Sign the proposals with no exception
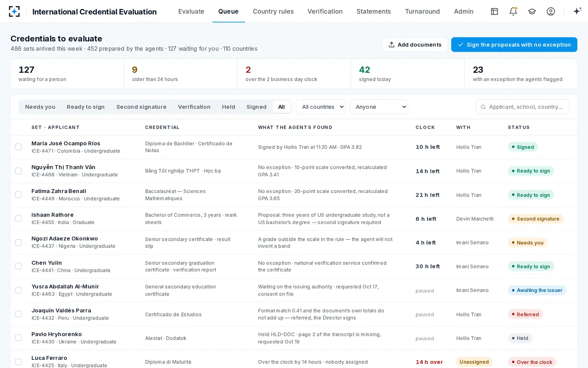This screenshot has width=588, height=368. click(x=514, y=45)
